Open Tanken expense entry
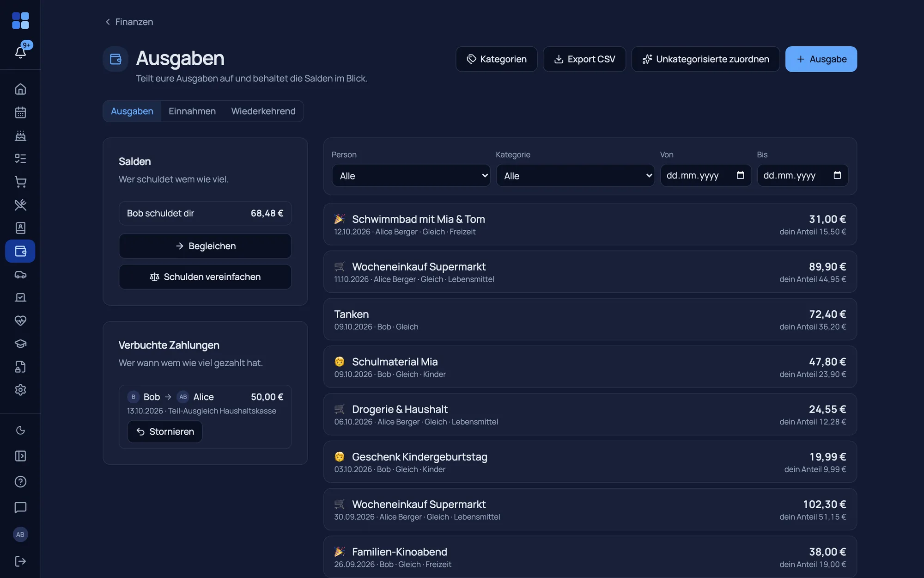Image resolution: width=924 pixels, height=578 pixels. [x=590, y=320]
